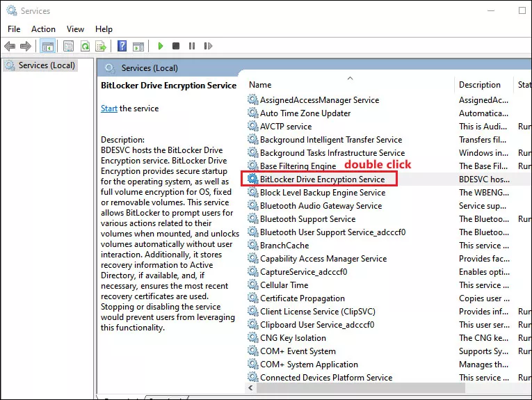Toggle Show/Hide Action Pane icon
Viewport: 532px width, 400px height.
[138, 46]
